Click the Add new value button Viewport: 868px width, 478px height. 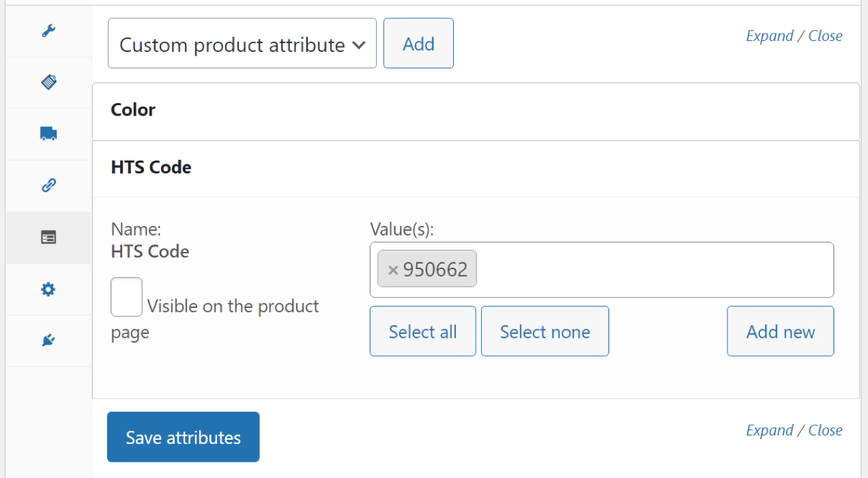[780, 331]
